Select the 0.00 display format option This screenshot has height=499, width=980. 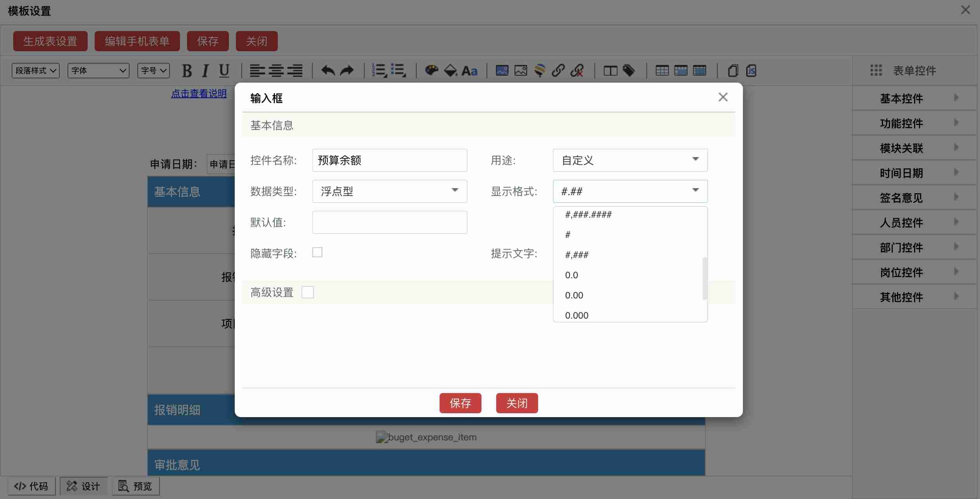tap(574, 295)
